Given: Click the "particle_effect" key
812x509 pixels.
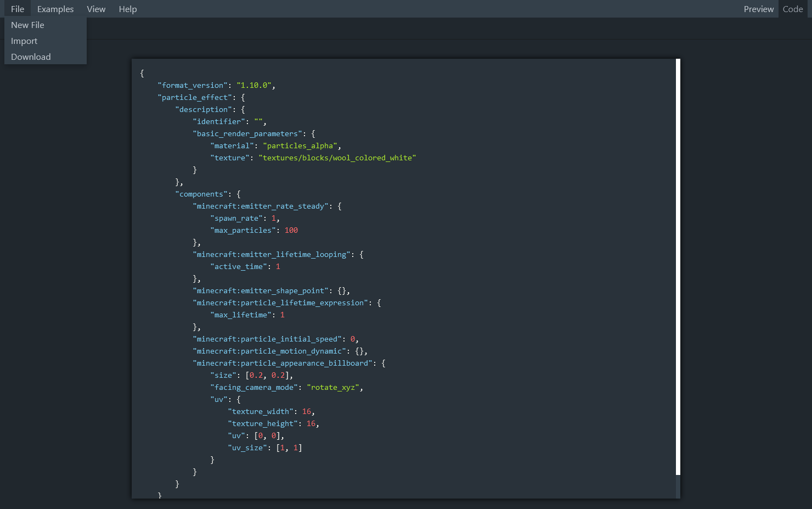Looking at the screenshot, I should [195, 97].
